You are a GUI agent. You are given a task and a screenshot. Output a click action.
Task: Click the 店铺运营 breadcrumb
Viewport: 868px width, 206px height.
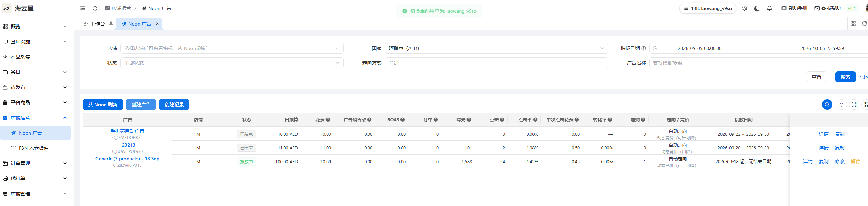(118, 8)
